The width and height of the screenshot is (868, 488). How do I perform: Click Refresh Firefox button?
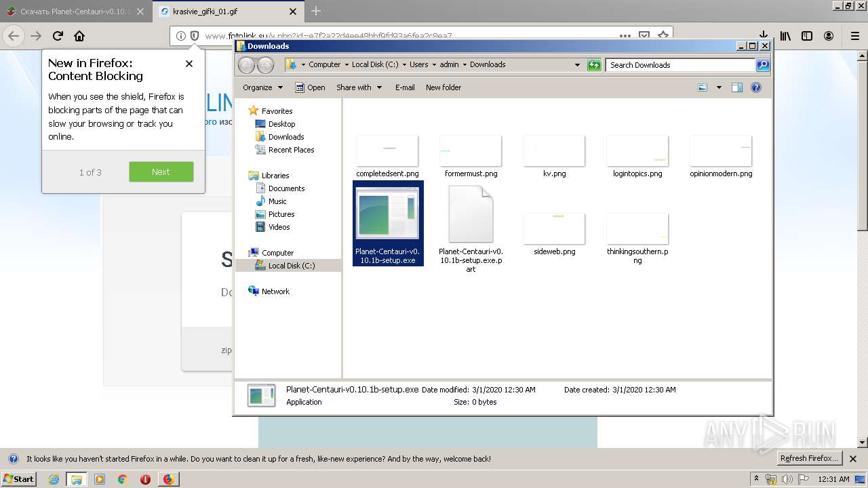pos(809,459)
